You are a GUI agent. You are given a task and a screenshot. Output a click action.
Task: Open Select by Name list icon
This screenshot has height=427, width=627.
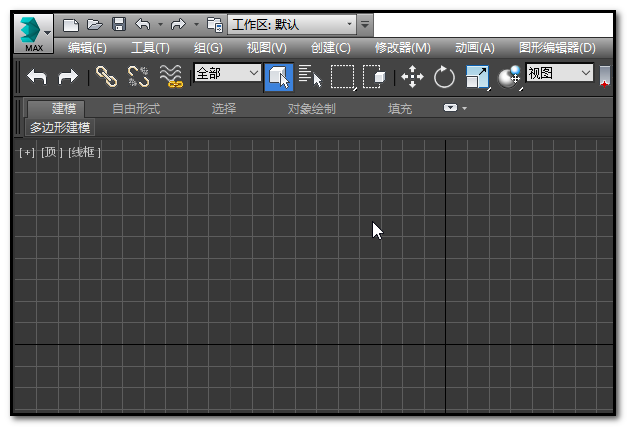tap(310, 76)
